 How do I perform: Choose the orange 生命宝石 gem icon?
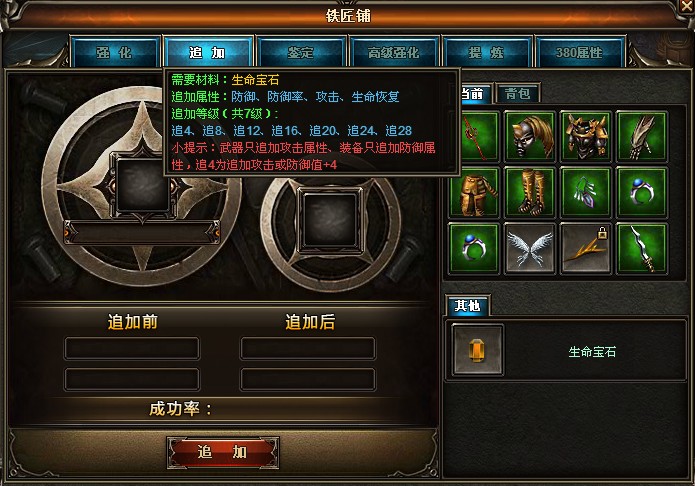(x=477, y=350)
